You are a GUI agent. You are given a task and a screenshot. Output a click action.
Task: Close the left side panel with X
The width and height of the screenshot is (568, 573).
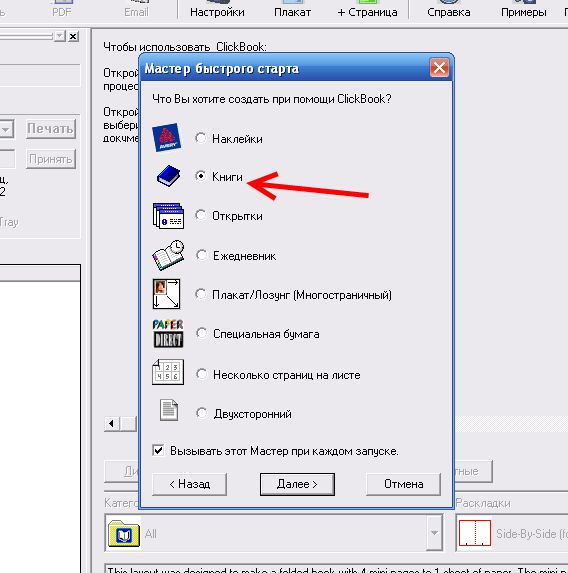(73, 36)
